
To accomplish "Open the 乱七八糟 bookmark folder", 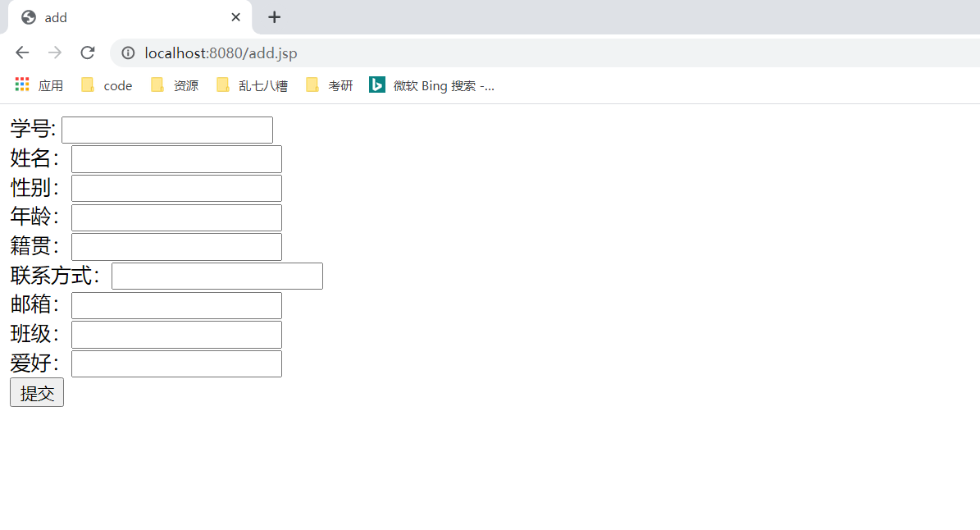I will point(252,85).
